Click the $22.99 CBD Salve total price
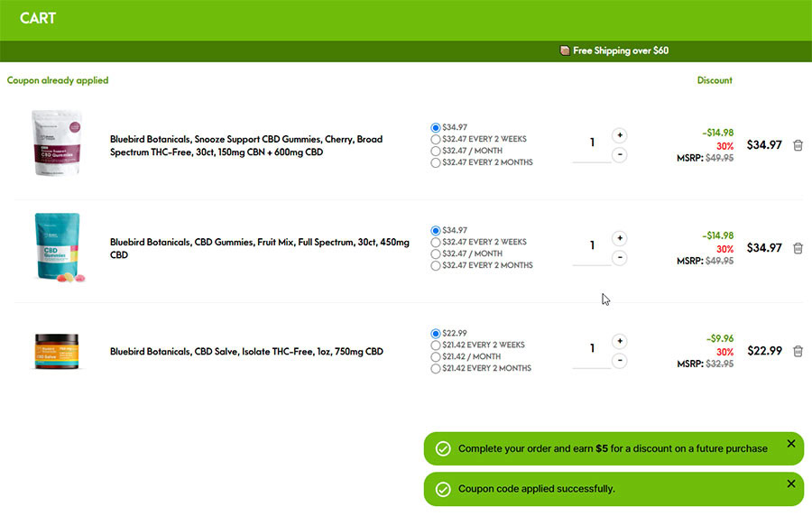 [x=764, y=351]
